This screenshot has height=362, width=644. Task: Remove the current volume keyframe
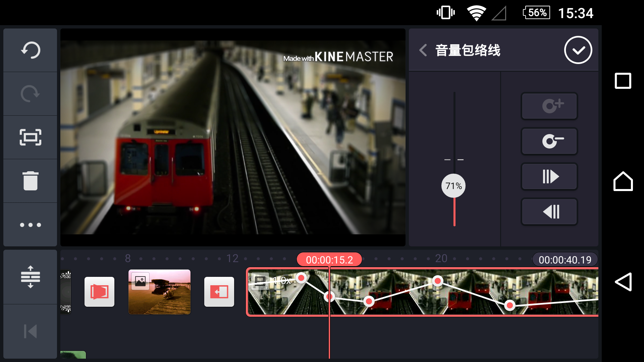point(549,141)
